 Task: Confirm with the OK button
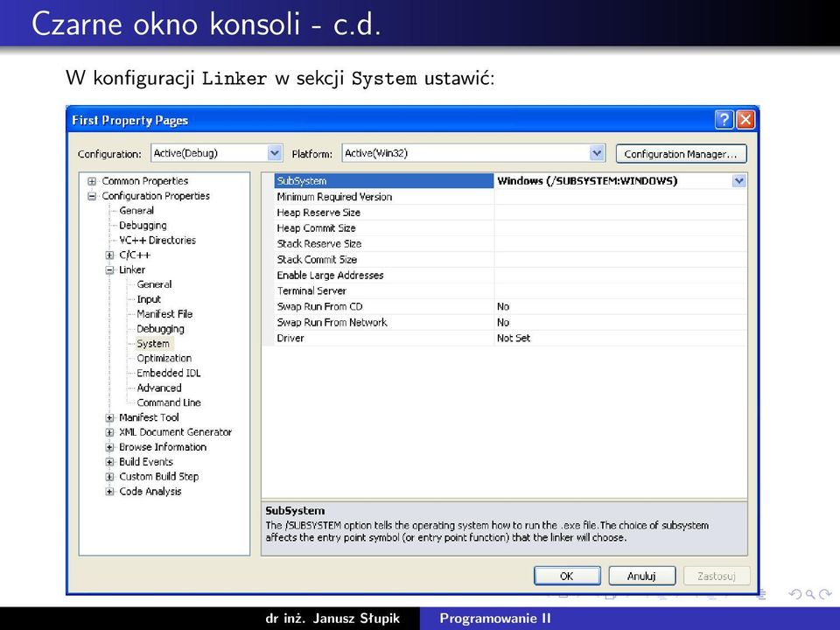pos(567,576)
